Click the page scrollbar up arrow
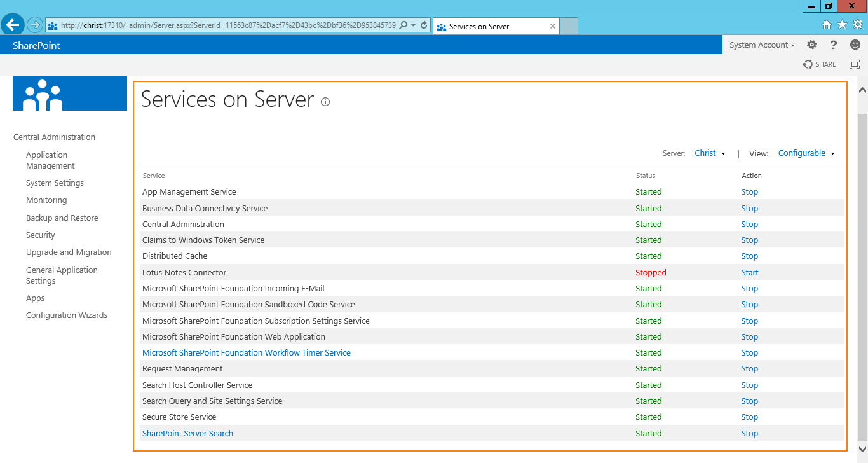This screenshot has width=868, height=463. 862,90
